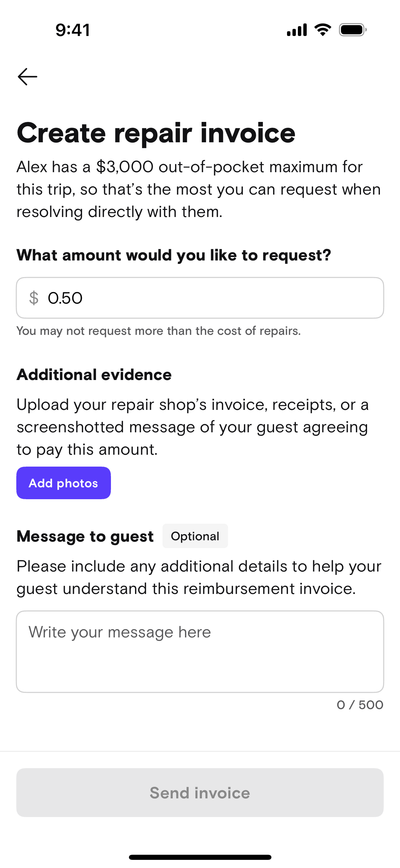Click the dollar sign in amount field
This screenshot has width=400, height=868.
[34, 298]
